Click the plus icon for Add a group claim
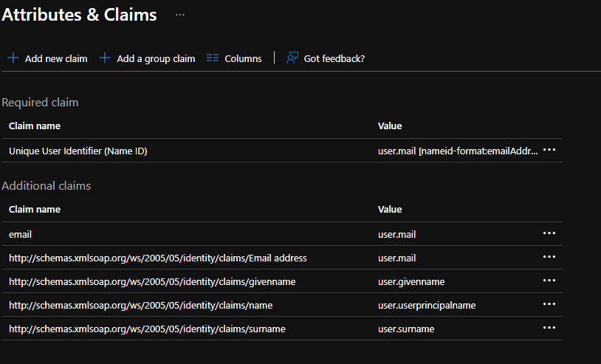This screenshot has width=601, height=364. click(105, 58)
